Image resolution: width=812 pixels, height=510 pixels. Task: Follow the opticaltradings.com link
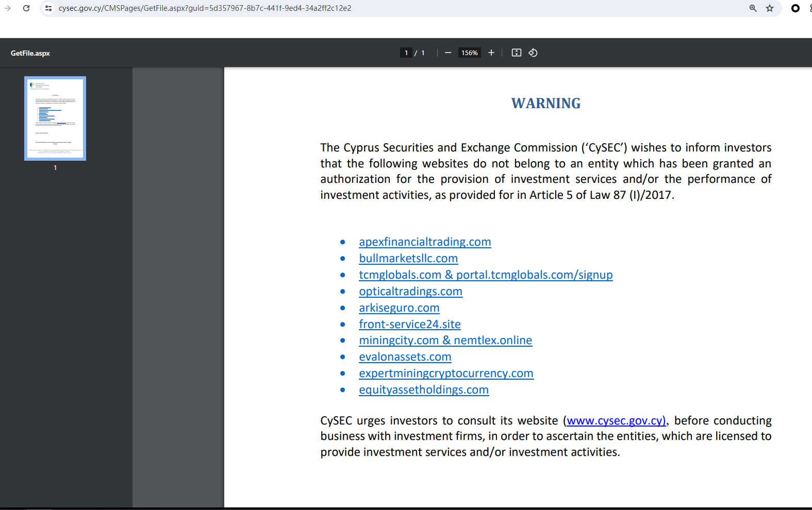(410, 292)
